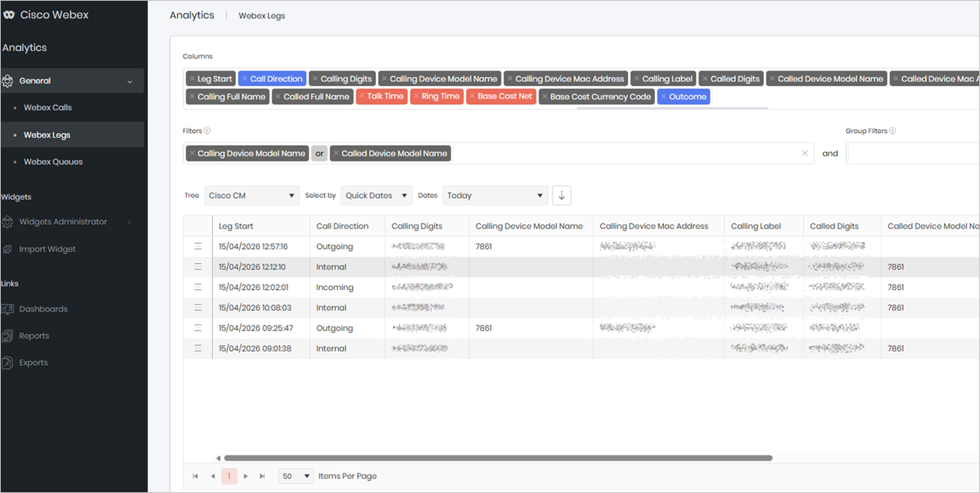This screenshot has height=493, width=980.
Task: Click the Cisco Webex logo icon
Action: point(8,15)
